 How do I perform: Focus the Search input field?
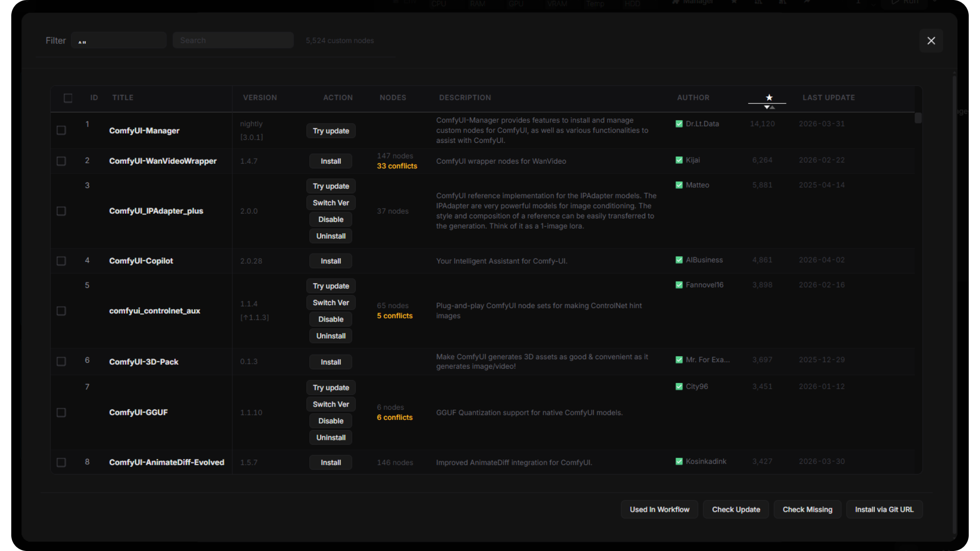click(x=233, y=40)
